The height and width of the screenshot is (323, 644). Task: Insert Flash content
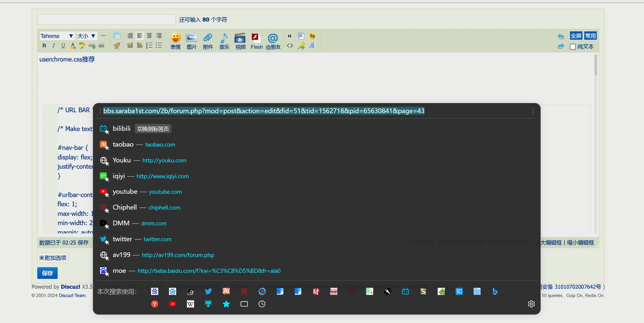tap(257, 41)
